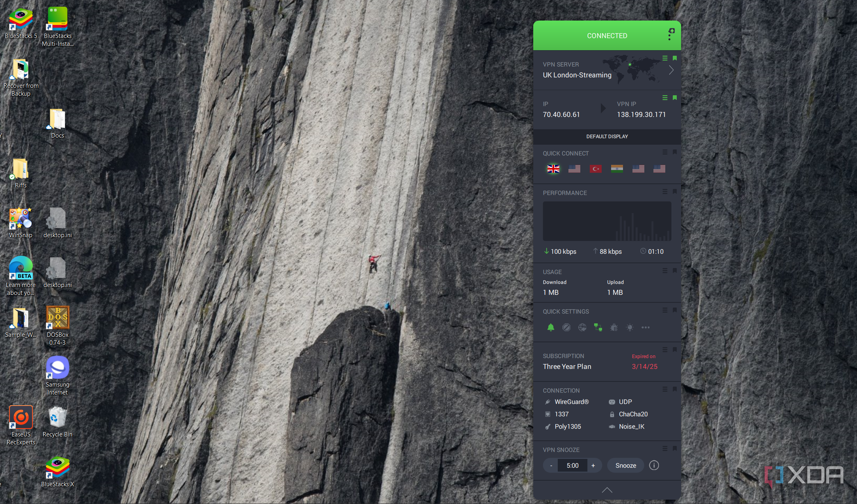Viewport: 857px width, 504px height.
Task: Click the VPN Snooze info icon
Action: point(654,465)
